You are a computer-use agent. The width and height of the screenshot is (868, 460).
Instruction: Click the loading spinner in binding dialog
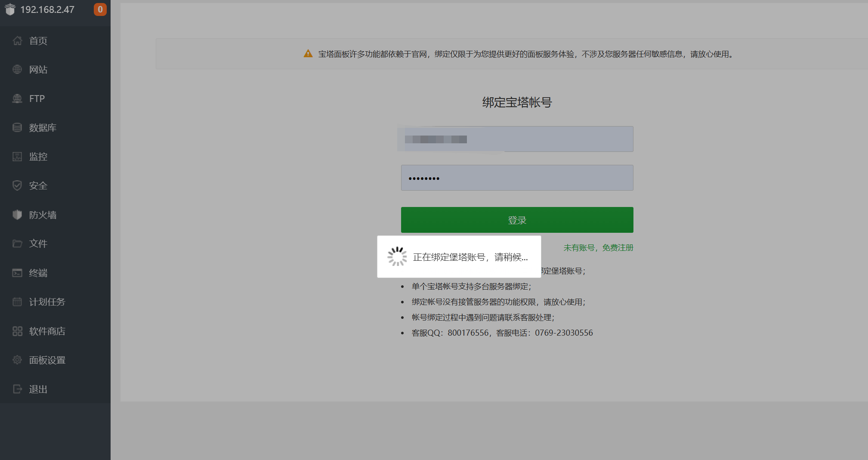397,256
